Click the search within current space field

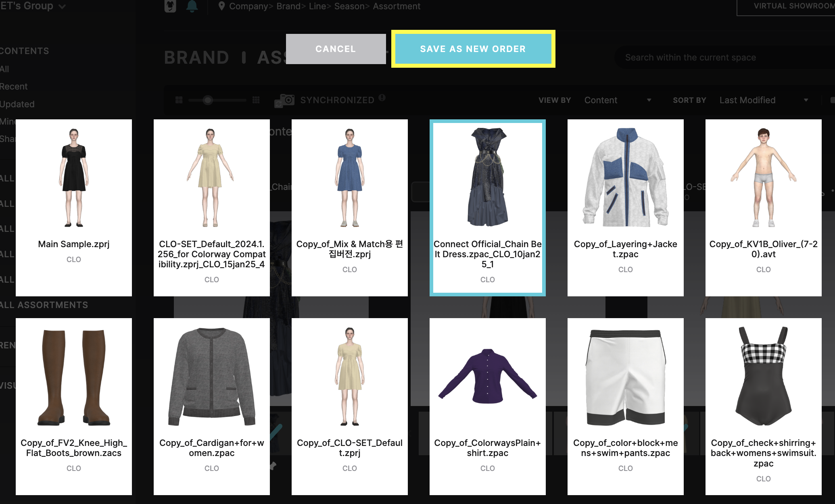(724, 58)
